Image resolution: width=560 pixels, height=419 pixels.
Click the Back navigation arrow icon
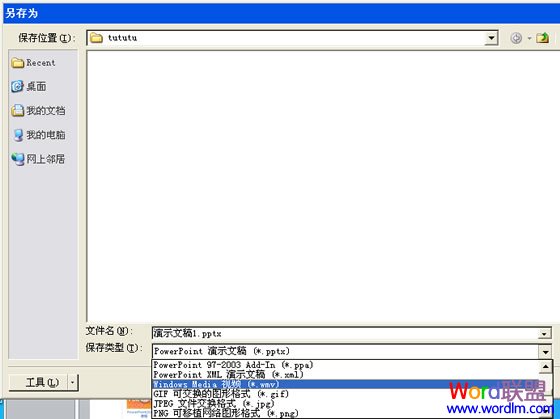516,38
